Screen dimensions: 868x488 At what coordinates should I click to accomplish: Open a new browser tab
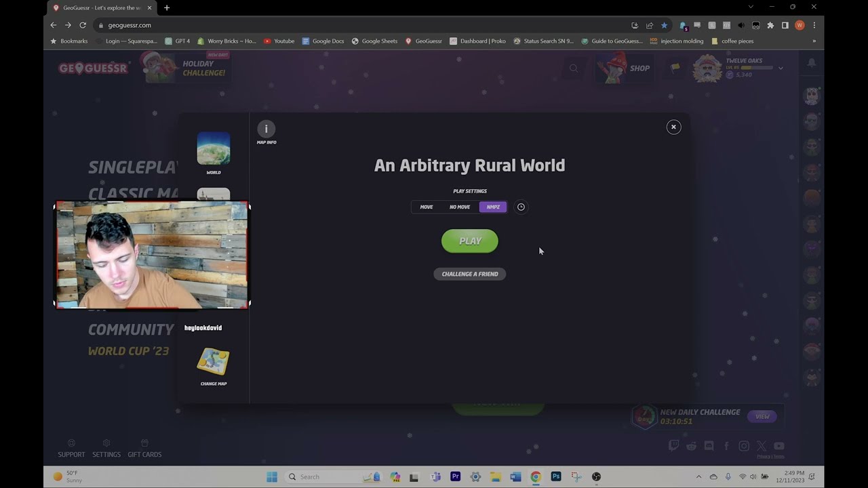coord(167,8)
